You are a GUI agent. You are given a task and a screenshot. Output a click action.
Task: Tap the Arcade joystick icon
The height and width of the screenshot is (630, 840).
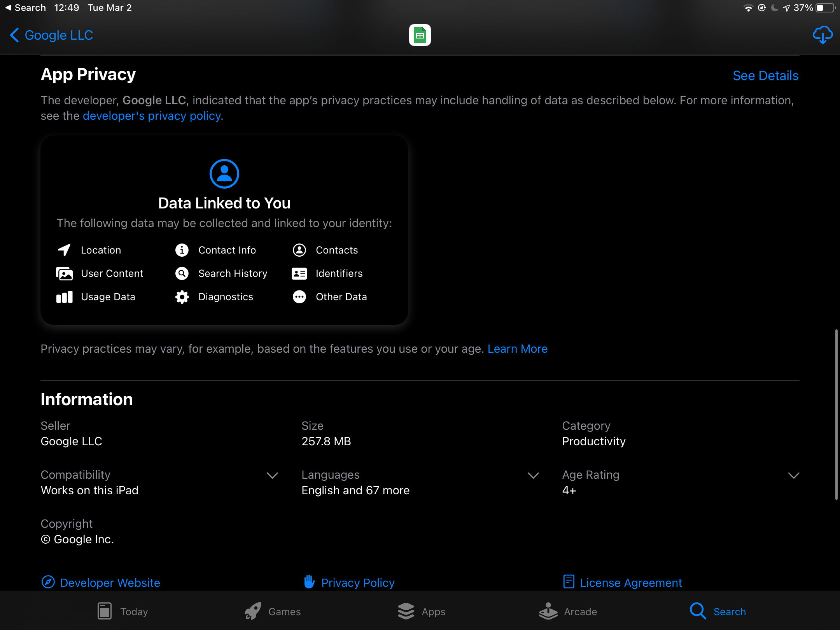coord(548,611)
